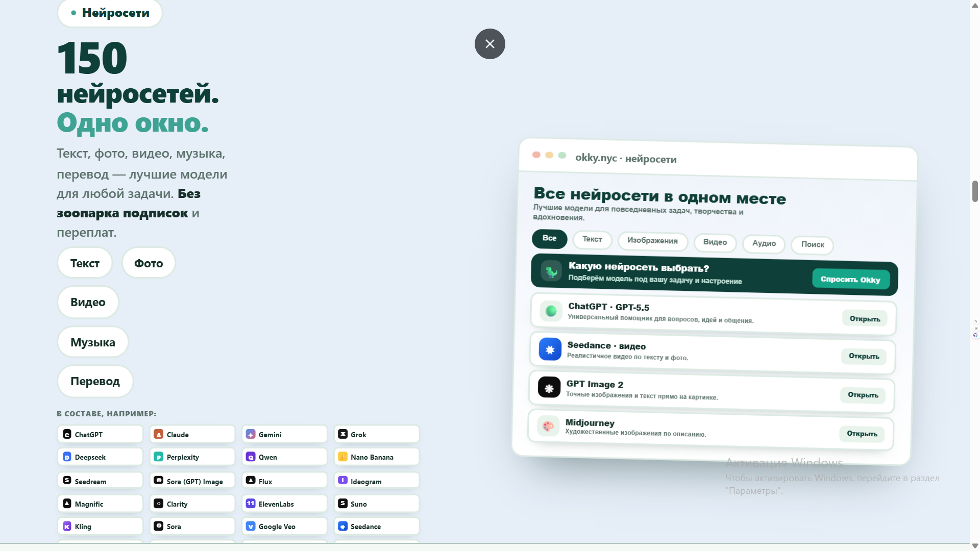Click the Okky dinosaur mascot icon
The width and height of the screenshot is (980, 551).
pos(551,271)
